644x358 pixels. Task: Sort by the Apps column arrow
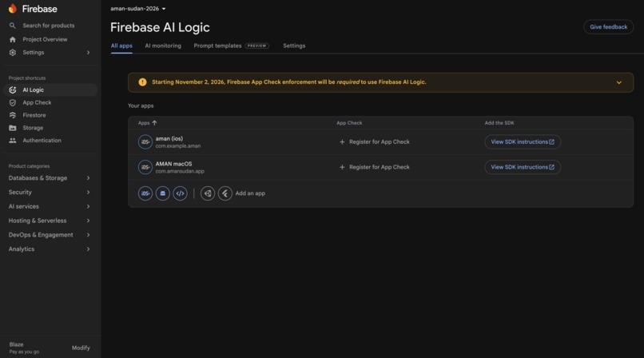154,123
